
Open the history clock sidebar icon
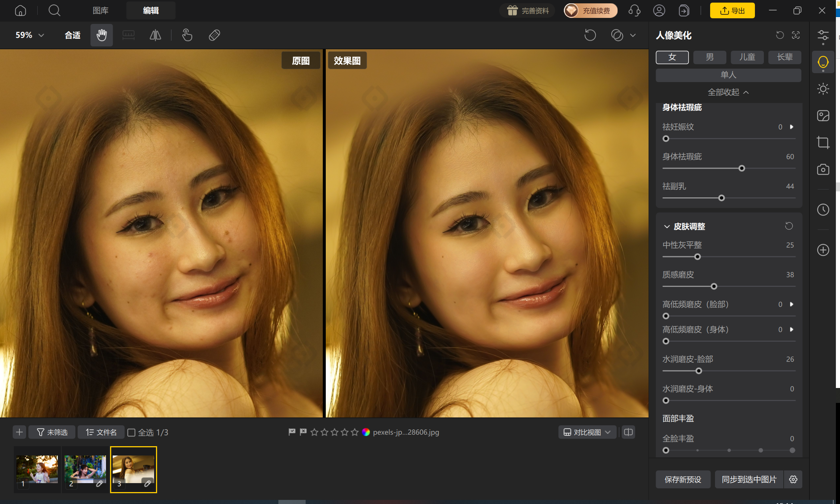823,210
